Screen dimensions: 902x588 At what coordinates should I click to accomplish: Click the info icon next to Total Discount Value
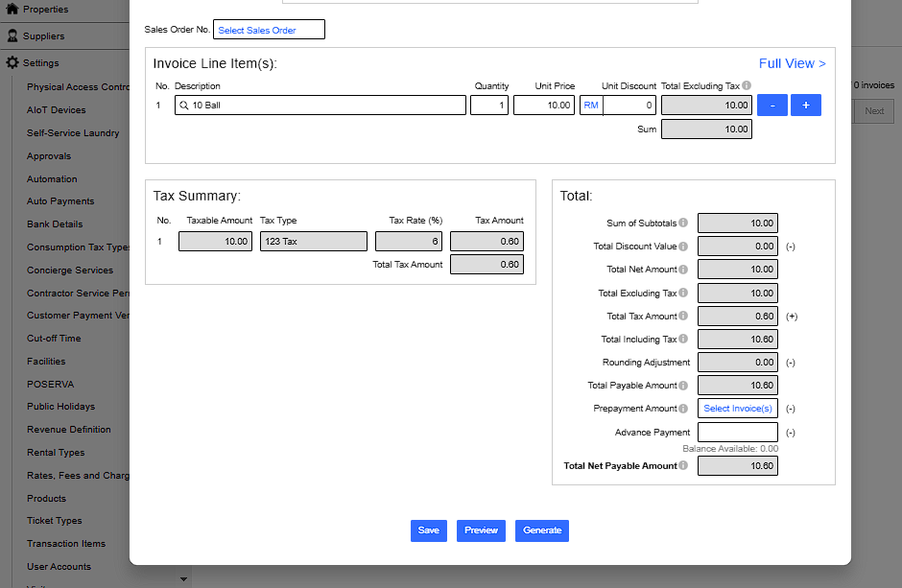click(683, 247)
